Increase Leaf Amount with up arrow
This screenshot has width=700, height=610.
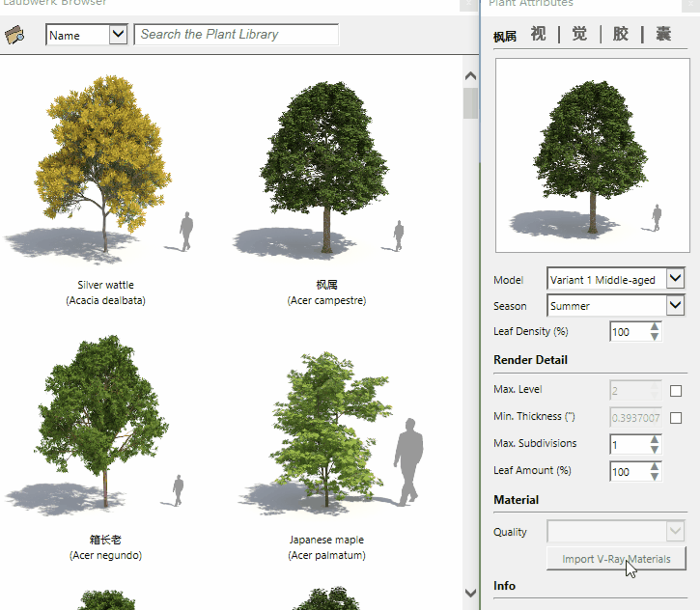[x=655, y=467]
